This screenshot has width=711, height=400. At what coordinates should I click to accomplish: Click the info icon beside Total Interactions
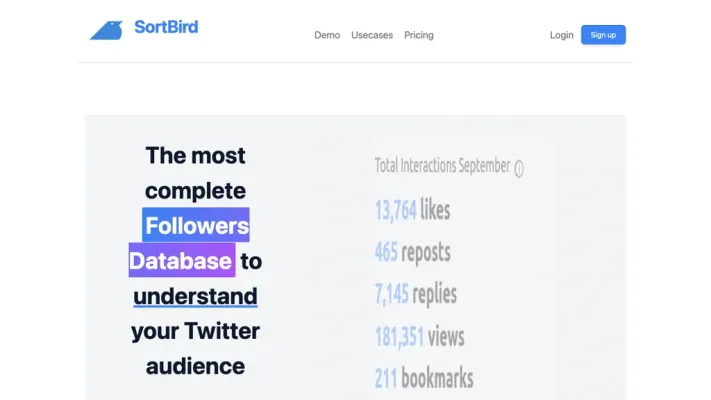(519, 169)
